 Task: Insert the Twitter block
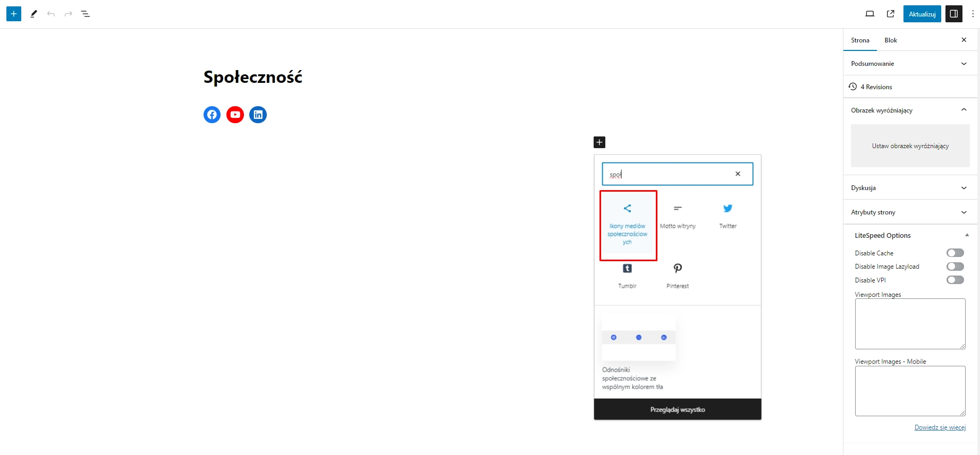[728, 217]
